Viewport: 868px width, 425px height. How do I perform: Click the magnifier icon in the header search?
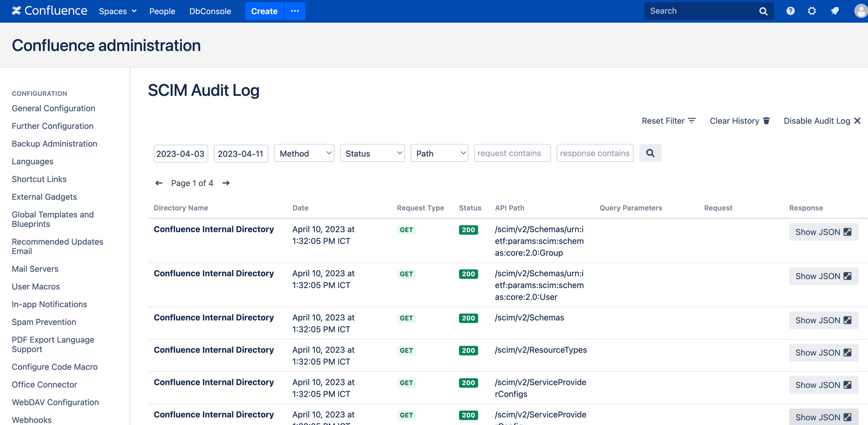click(x=763, y=11)
